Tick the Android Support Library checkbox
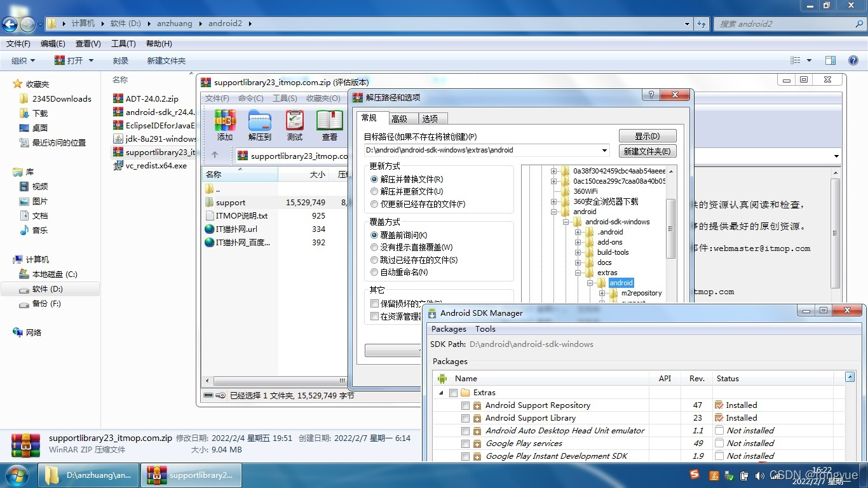 (x=466, y=418)
